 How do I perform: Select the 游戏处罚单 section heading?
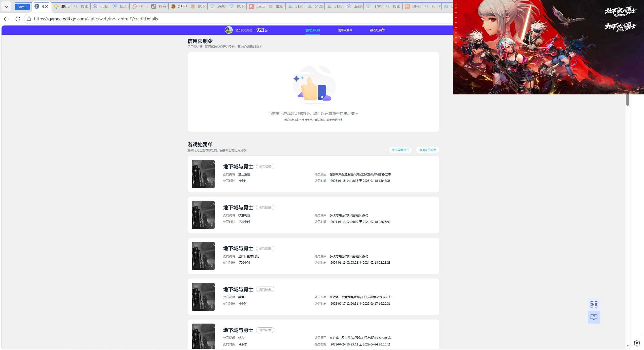[200, 145]
